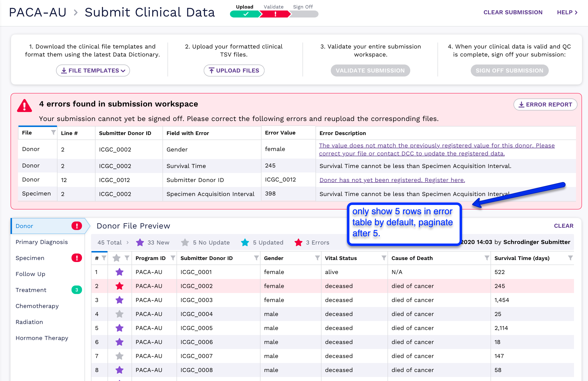Click the red error badge on Specimen tab
This screenshot has width=588, height=381.
coord(77,258)
